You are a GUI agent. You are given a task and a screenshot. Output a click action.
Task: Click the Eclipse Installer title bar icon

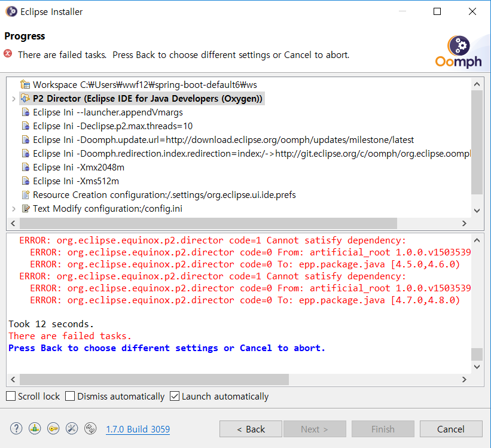[x=11, y=11]
